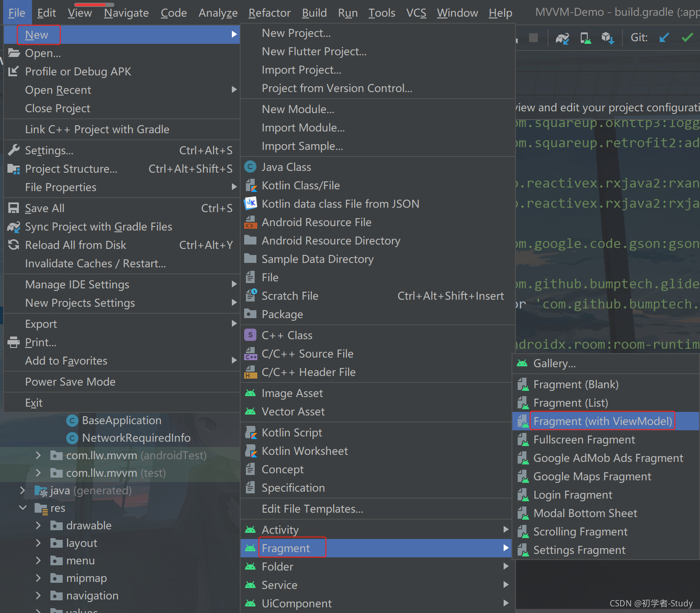Open the Tools menu
The height and width of the screenshot is (613, 700).
click(x=381, y=13)
